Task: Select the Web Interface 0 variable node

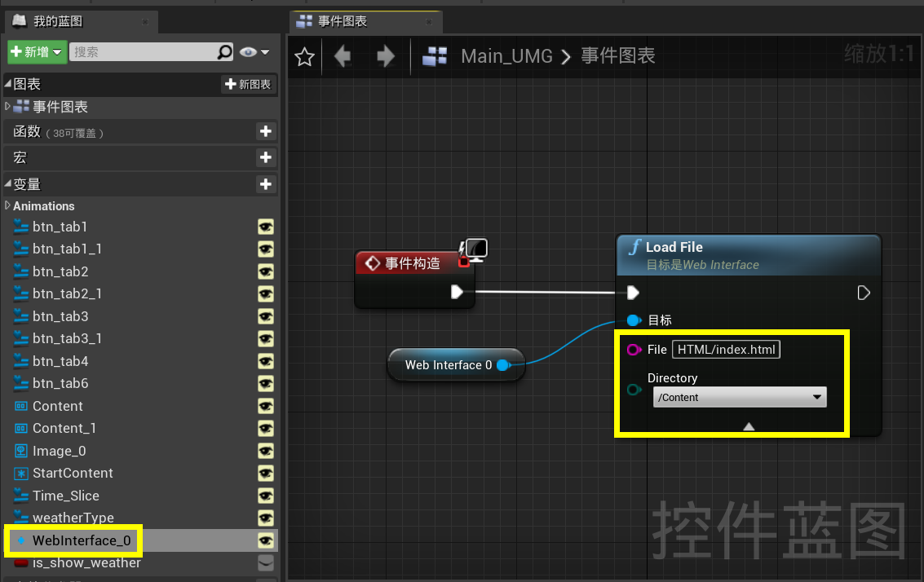Action: pos(456,365)
